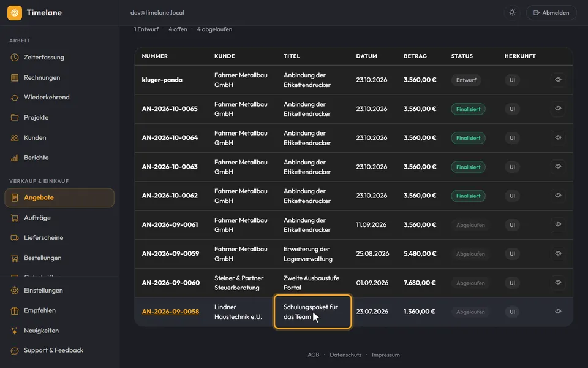Click the Angebote document icon
The image size is (588, 368).
click(x=15, y=197)
